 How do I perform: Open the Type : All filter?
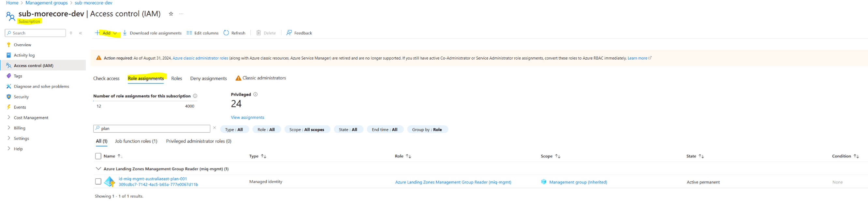pyautogui.click(x=234, y=129)
